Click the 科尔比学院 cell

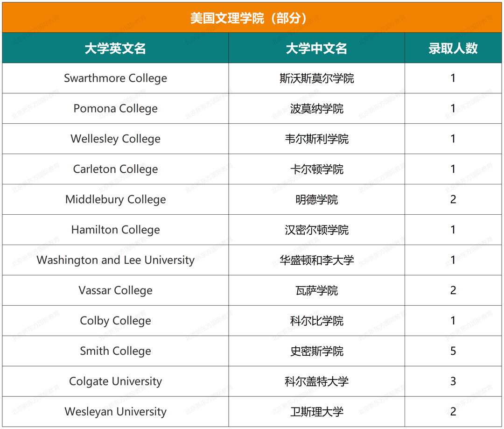tap(316, 321)
